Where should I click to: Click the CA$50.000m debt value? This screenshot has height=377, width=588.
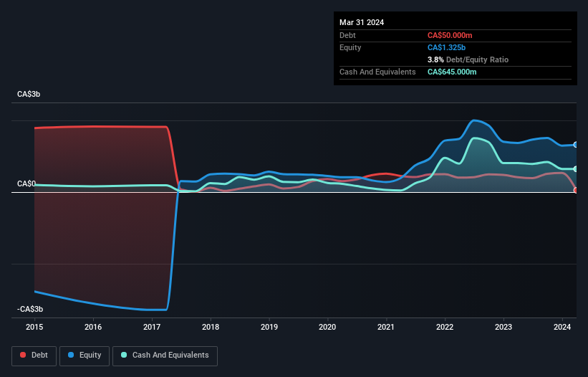pyautogui.click(x=450, y=35)
